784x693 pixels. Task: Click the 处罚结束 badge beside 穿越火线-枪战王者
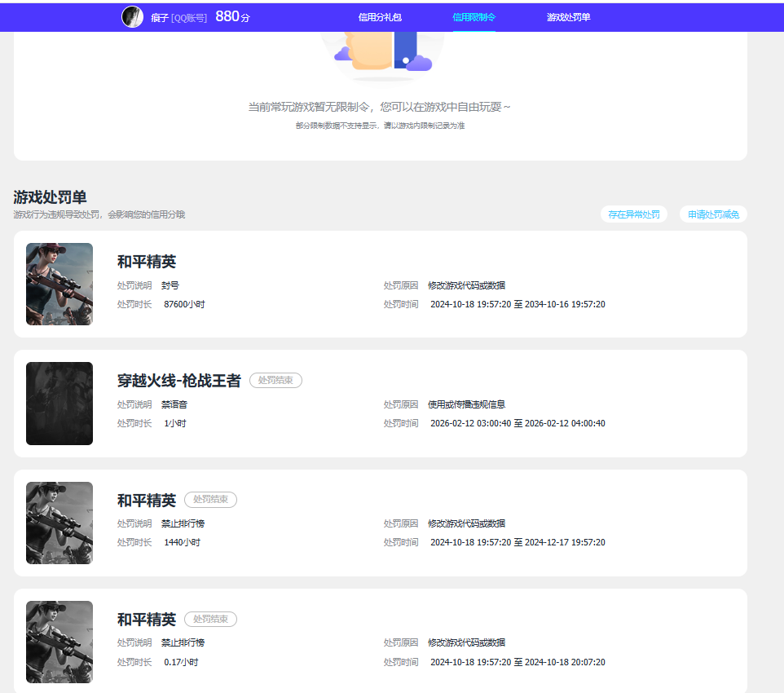click(x=275, y=380)
